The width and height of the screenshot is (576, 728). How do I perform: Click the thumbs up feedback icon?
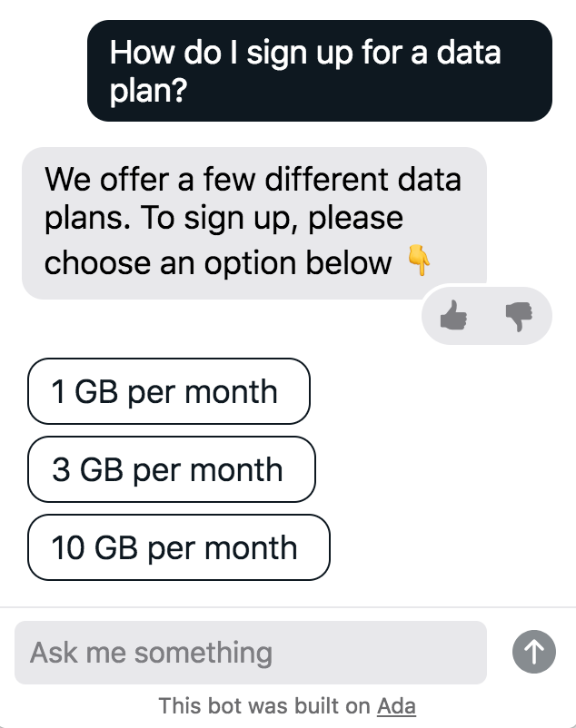point(453,316)
